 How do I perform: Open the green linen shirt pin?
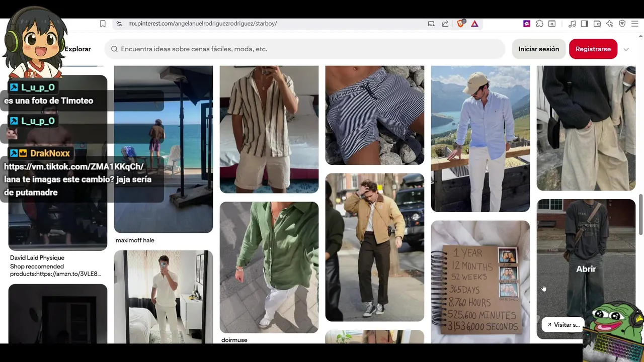269,267
